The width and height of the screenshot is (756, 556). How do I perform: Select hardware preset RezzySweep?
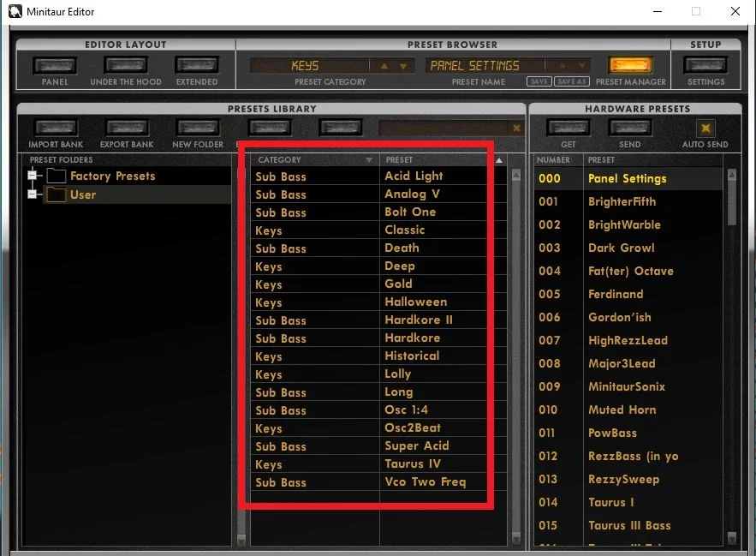coord(623,479)
